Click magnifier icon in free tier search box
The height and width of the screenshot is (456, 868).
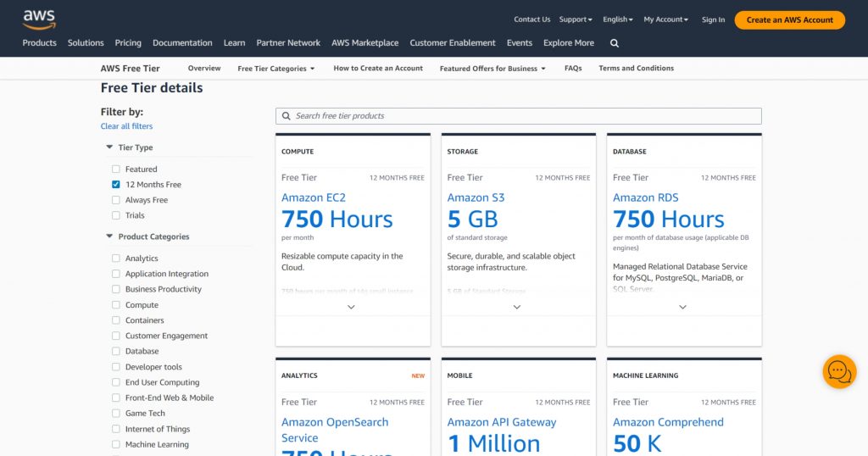pyautogui.click(x=287, y=116)
